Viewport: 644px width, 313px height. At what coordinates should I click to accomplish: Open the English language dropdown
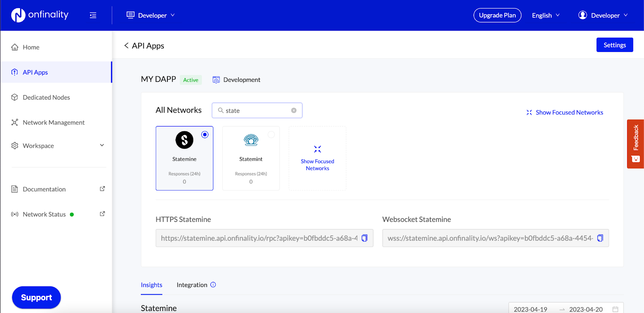pyautogui.click(x=546, y=15)
